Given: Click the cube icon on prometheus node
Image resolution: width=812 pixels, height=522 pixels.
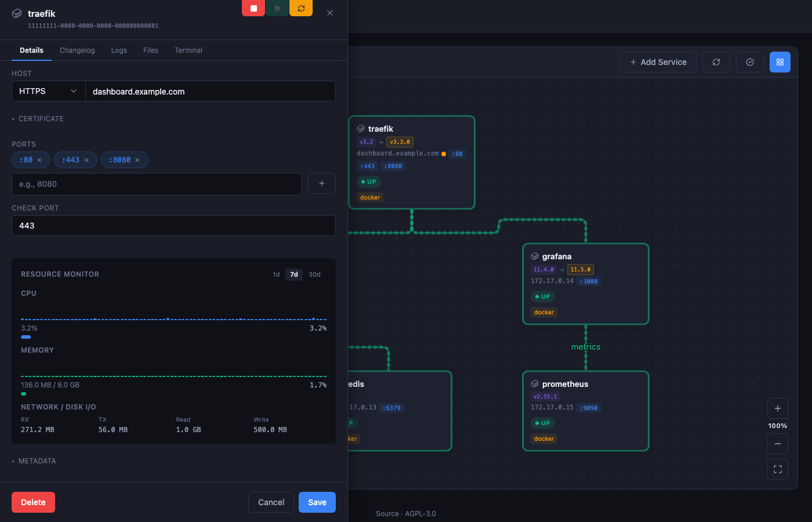Looking at the screenshot, I should (x=535, y=384).
